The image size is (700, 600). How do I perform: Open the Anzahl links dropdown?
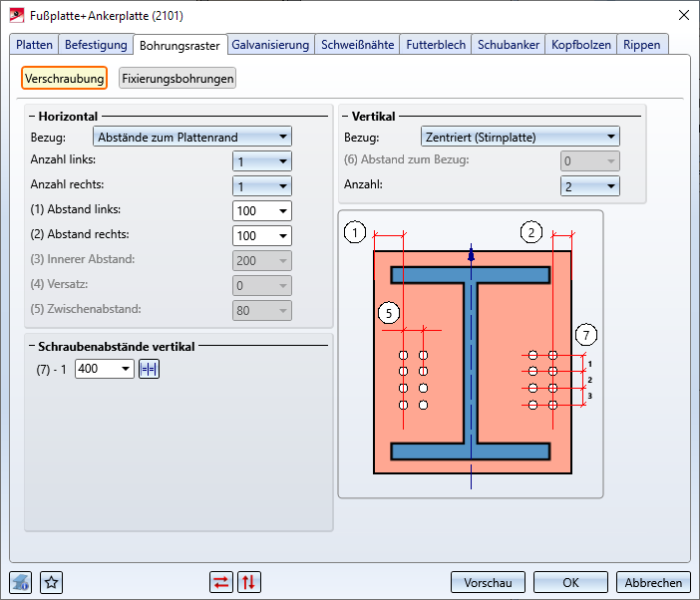pos(261,160)
